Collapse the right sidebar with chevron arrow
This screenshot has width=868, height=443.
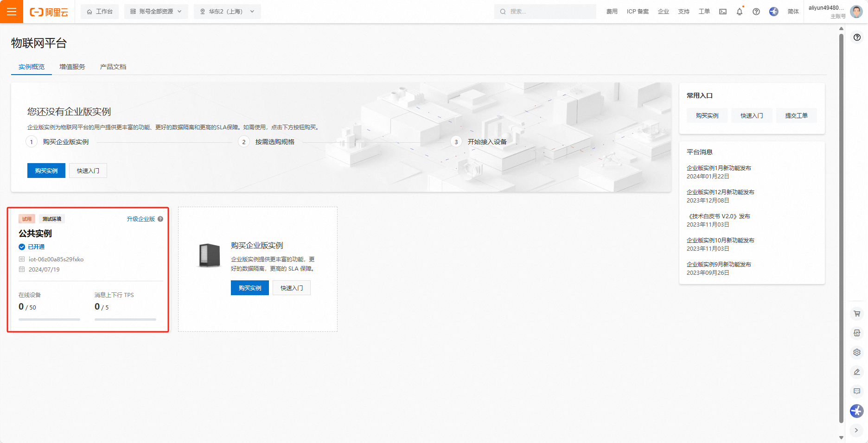tap(856, 430)
